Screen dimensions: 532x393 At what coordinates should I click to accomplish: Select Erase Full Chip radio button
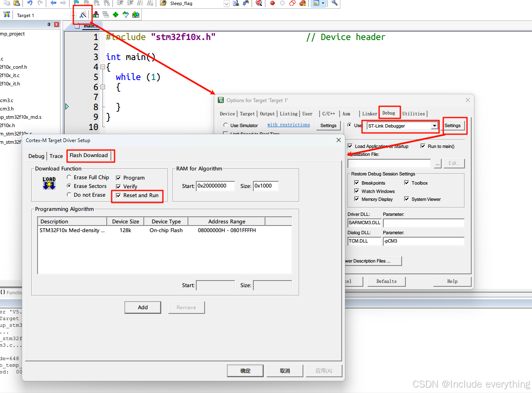click(x=69, y=178)
